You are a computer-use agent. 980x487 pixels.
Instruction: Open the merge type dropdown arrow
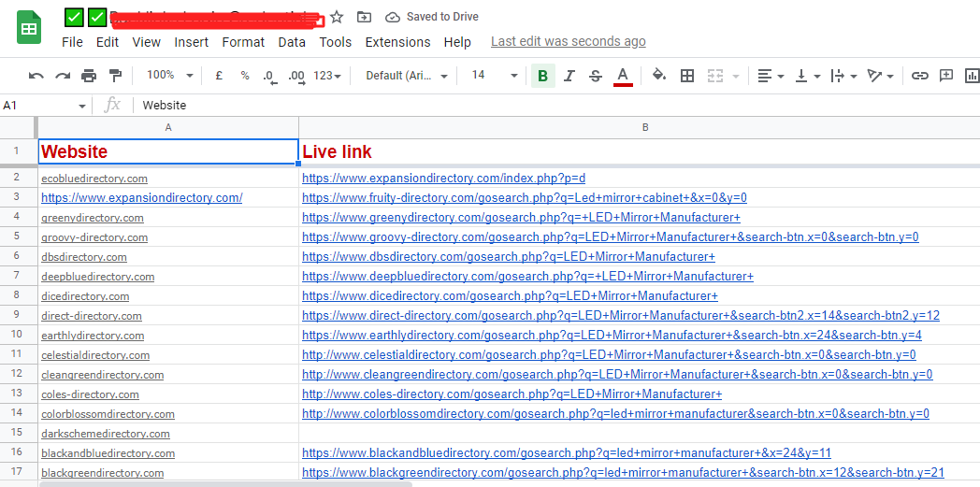coord(736,76)
